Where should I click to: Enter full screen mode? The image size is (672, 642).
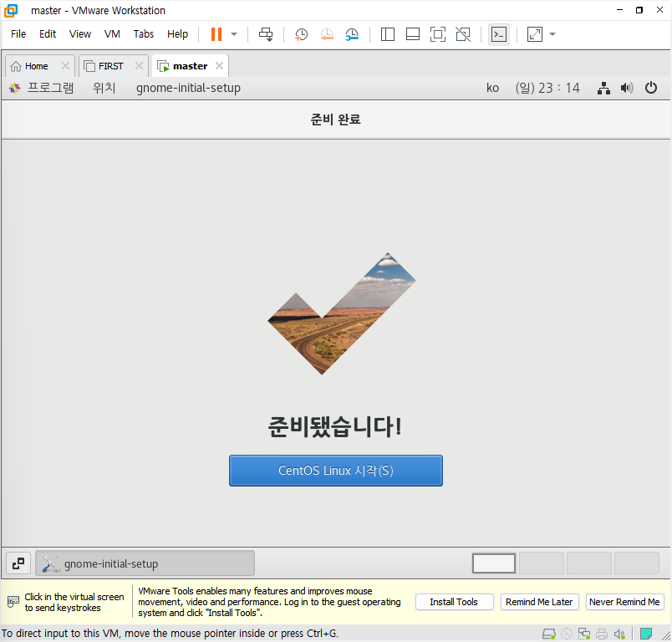438,34
